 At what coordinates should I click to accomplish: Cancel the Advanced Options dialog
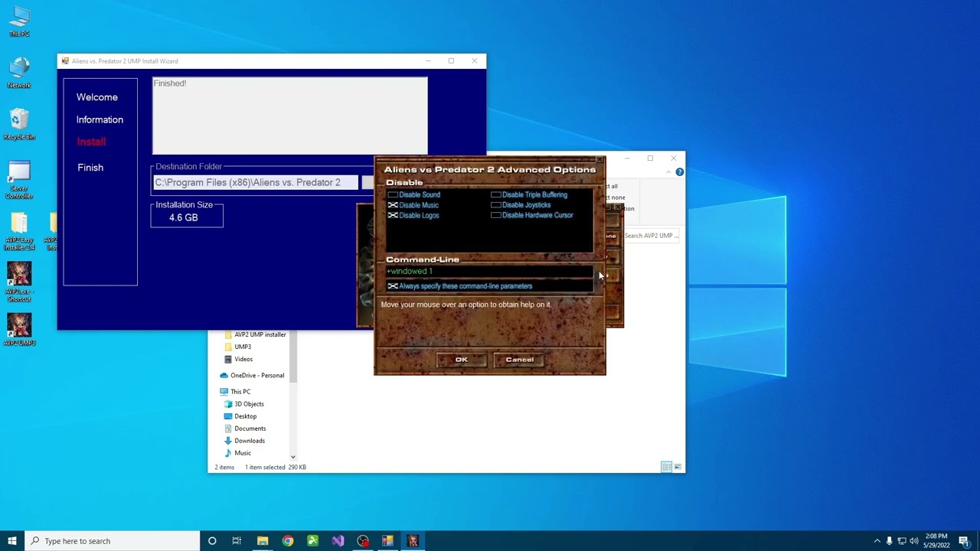[520, 360]
